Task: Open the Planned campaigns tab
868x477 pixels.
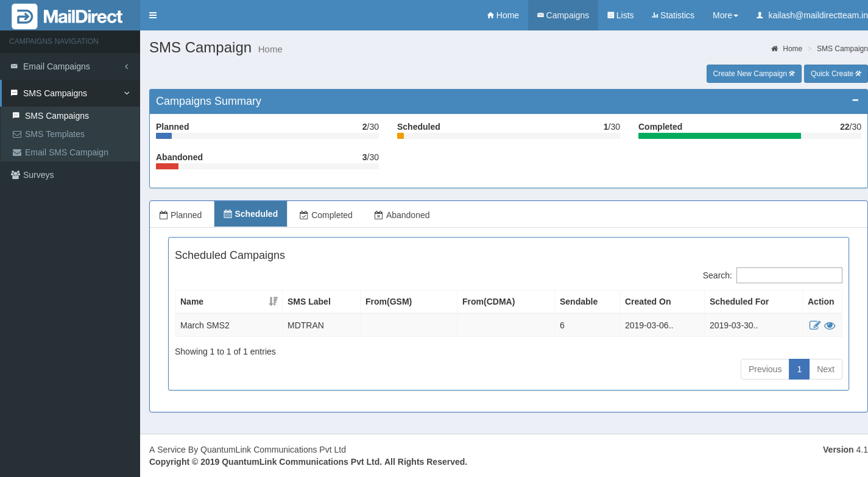Action: 181,215
